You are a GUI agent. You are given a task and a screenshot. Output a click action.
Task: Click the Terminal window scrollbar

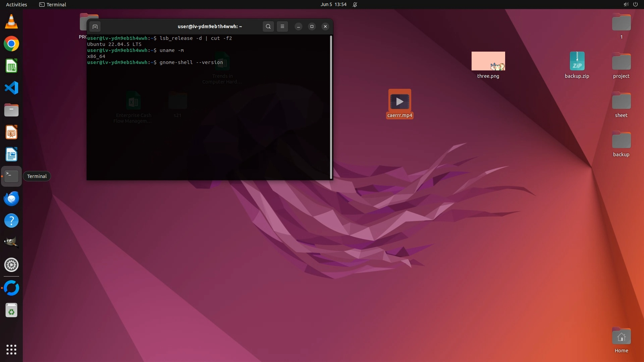[x=331, y=107]
